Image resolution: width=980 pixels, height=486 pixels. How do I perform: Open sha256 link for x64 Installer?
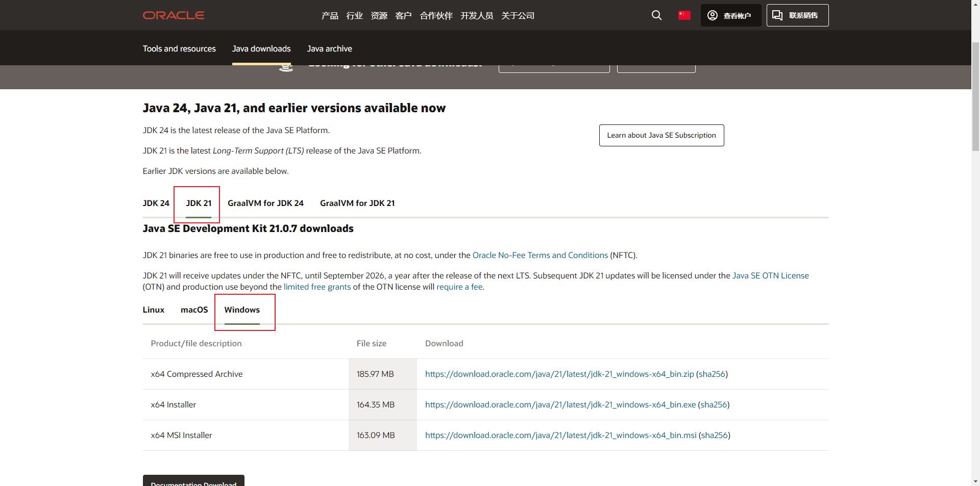(713, 404)
